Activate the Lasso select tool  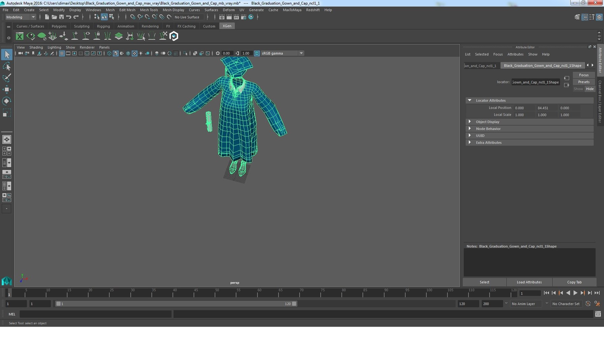click(7, 66)
